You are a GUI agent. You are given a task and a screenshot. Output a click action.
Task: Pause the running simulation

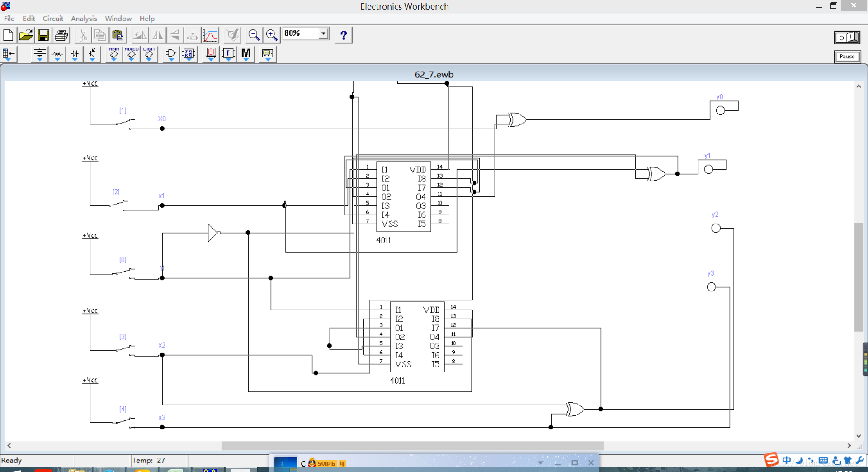pyautogui.click(x=847, y=57)
